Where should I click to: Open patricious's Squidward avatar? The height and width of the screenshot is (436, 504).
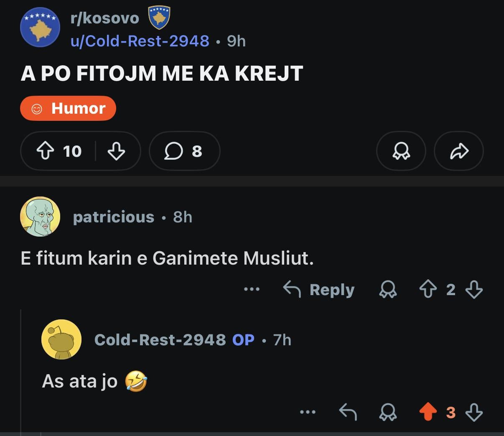(x=40, y=217)
